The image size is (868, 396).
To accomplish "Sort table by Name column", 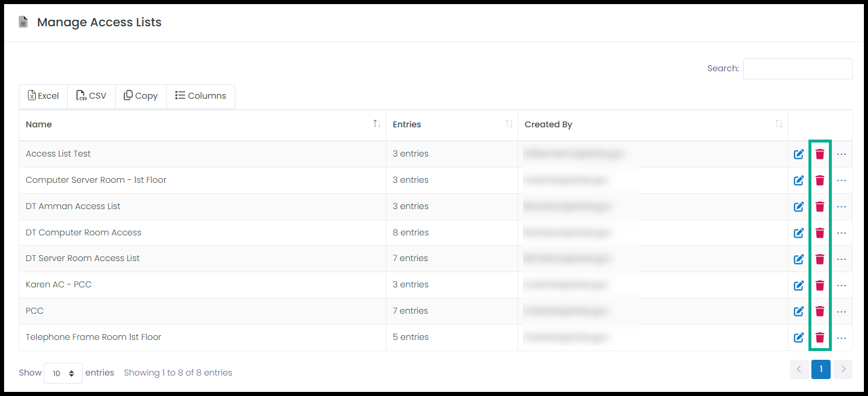I will coord(202,124).
